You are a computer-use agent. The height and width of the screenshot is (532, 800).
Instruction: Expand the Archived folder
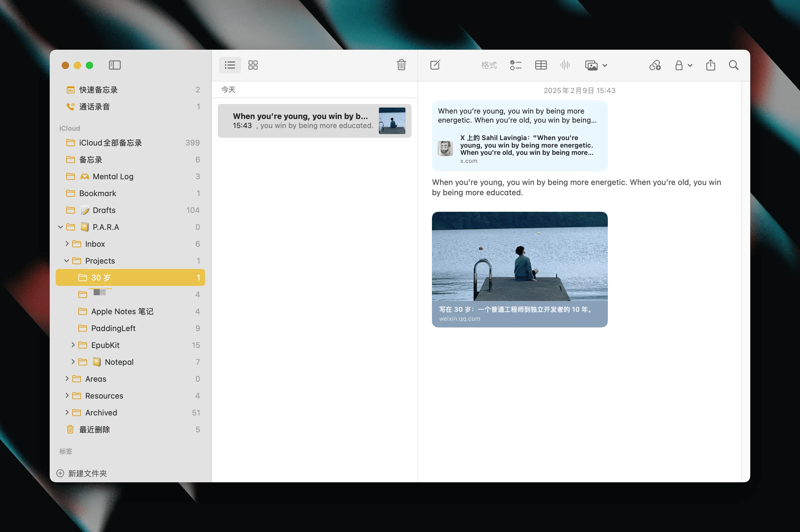click(67, 412)
